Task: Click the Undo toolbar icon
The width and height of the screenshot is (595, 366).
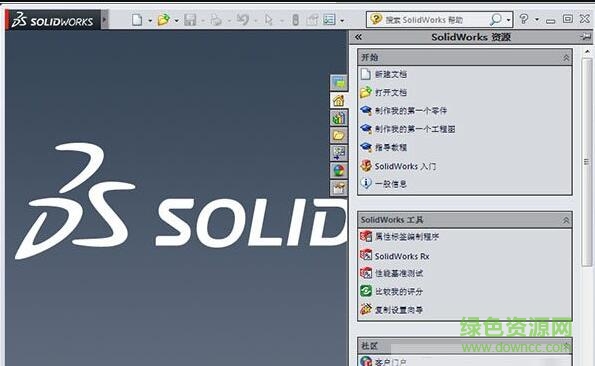Action: (x=242, y=20)
